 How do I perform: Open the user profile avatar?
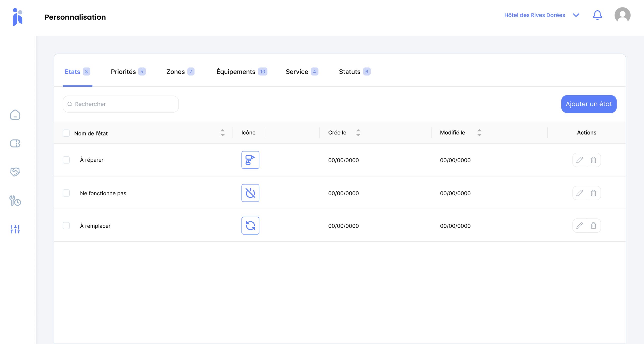[622, 15]
